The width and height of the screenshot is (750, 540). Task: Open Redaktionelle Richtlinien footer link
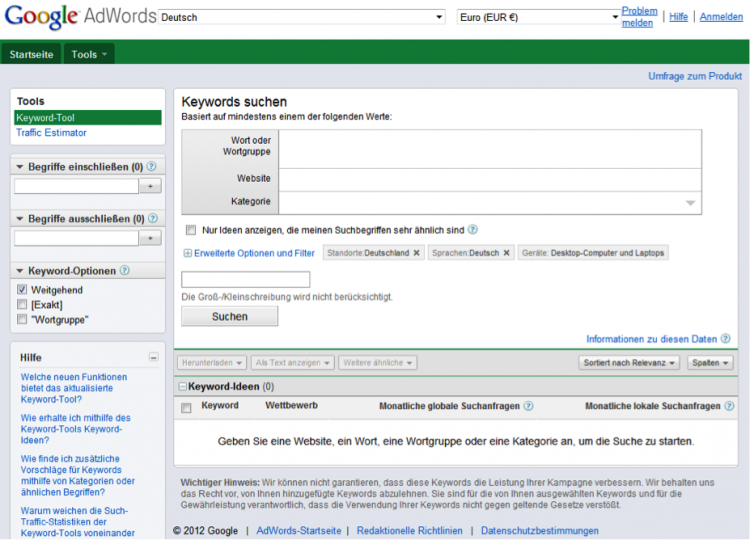coord(409,530)
